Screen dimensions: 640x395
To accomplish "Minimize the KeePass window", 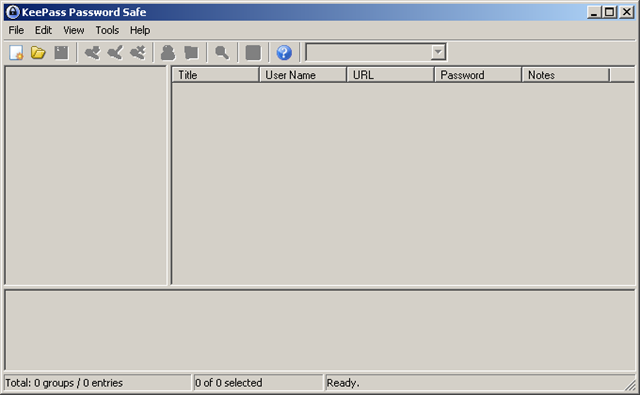I will [594, 12].
